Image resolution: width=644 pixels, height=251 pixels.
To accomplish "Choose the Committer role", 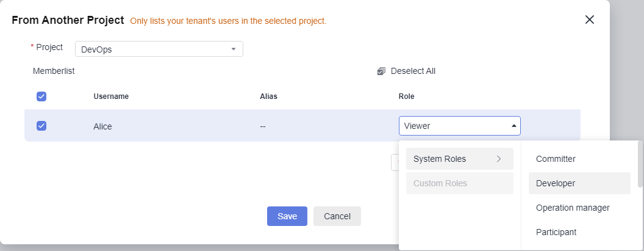I will click(579, 159).
